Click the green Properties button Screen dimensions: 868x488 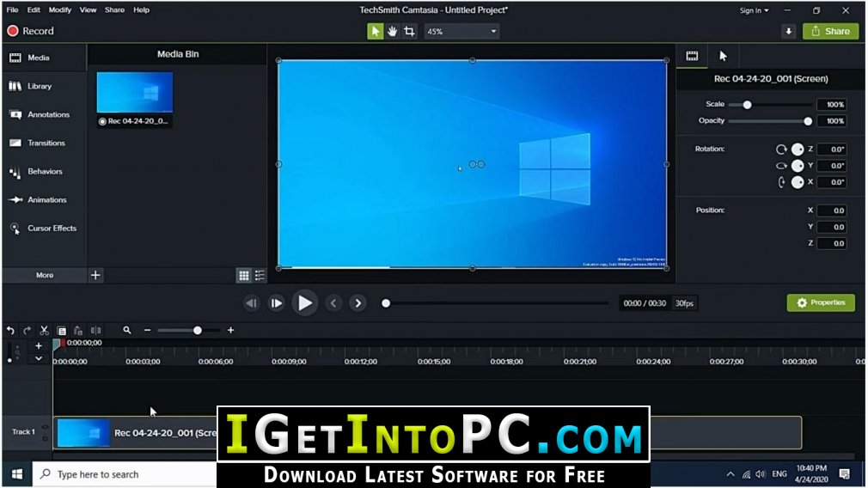821,302
